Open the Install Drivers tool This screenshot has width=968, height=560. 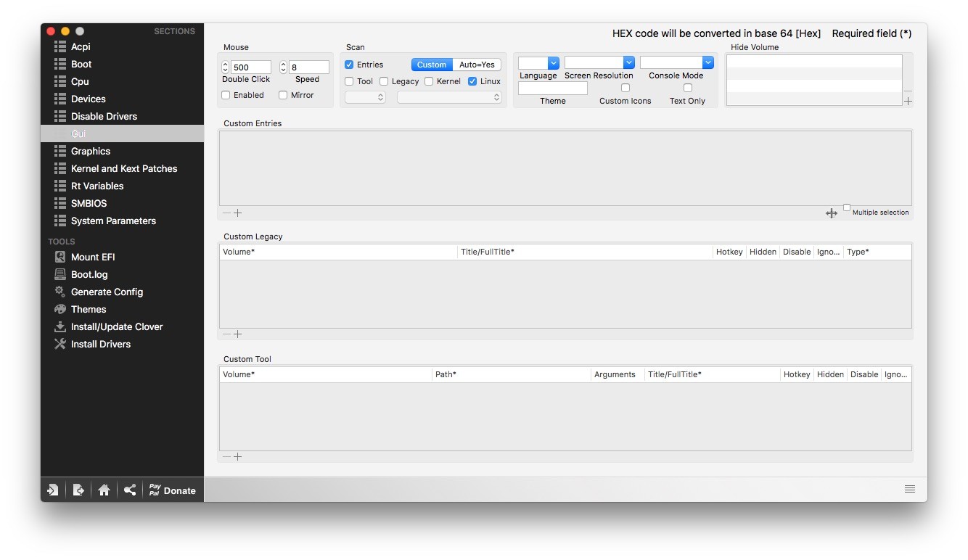[100, 344]
